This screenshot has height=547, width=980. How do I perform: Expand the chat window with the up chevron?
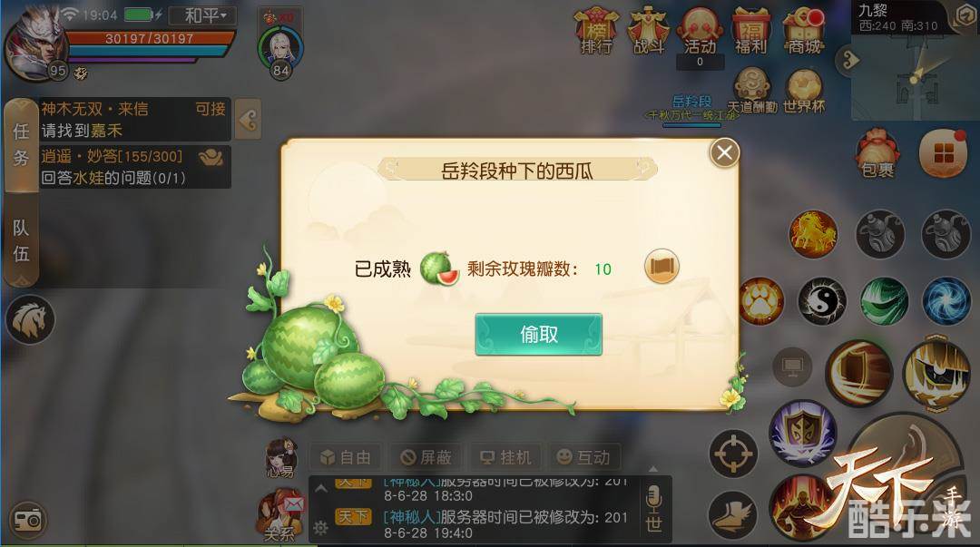pos(321,488)
